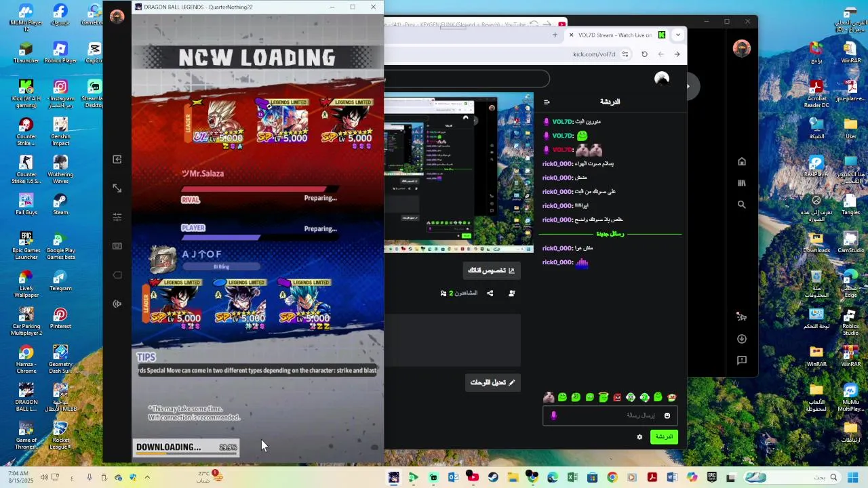
Task: Open Kick user profile avatar
Action: pyautogui.click(x=662, y=79)
